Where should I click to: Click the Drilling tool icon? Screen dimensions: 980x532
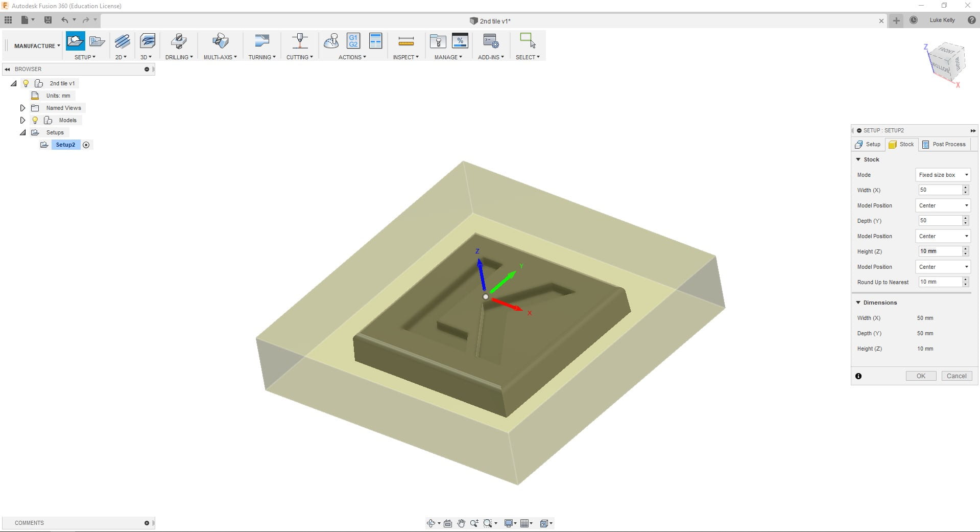(x=179, y=41)
